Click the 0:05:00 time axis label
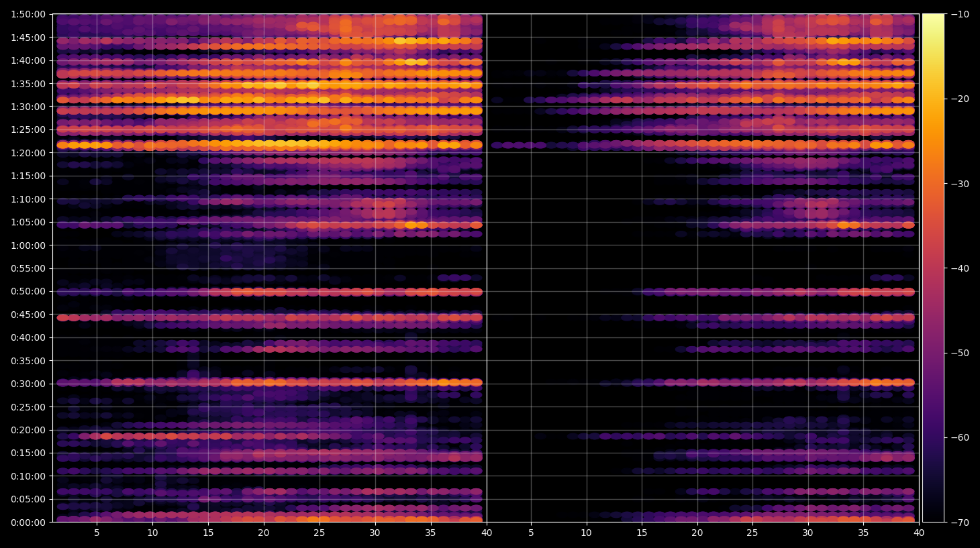The height and width of the screenshot is (548, 980). [x=28, y=499]
